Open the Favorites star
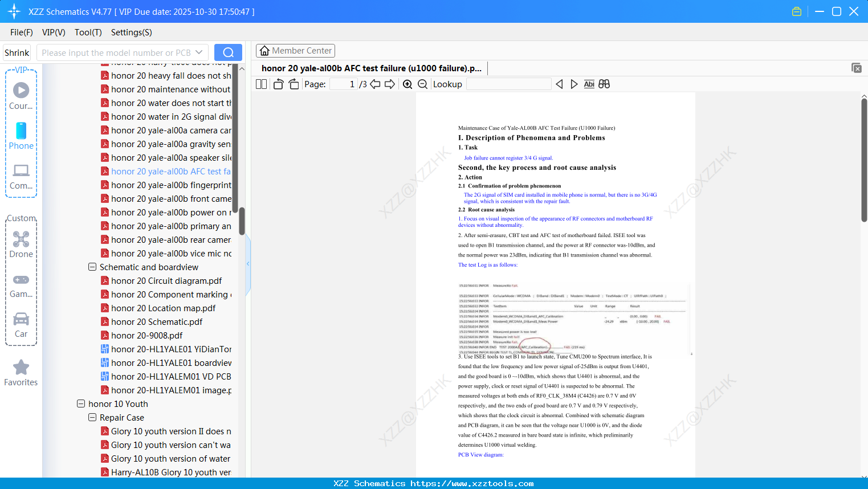 pos(21,373)
